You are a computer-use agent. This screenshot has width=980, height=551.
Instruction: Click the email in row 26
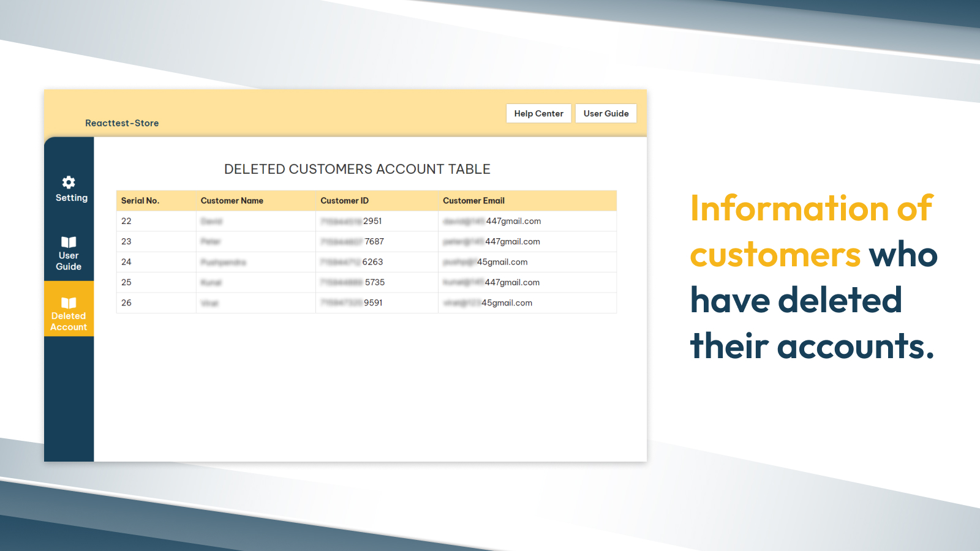[488, 302]
